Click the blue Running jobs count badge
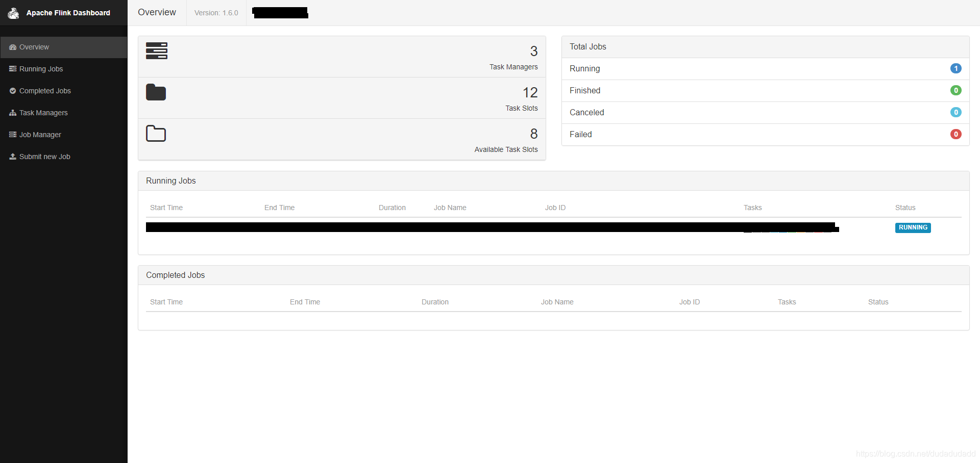Screen dimensions: 980x463 (x=956, y=68)
